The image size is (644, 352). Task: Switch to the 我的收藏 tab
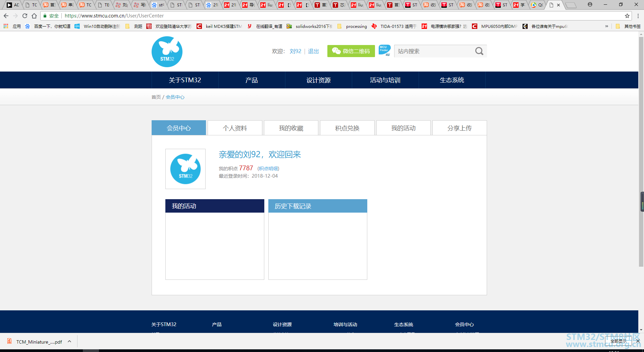click(x=291, y=128)
